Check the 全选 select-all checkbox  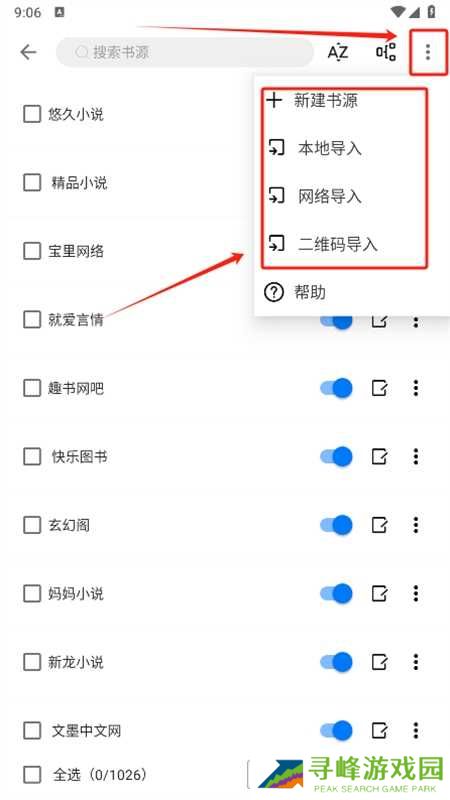[x=32, y=775]
